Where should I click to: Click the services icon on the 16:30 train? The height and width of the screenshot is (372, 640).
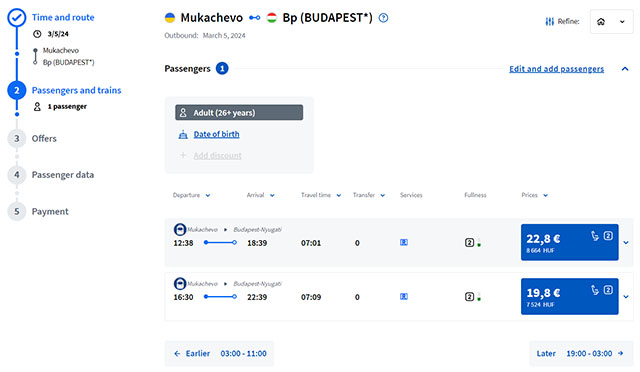click(x=404, y=296)
